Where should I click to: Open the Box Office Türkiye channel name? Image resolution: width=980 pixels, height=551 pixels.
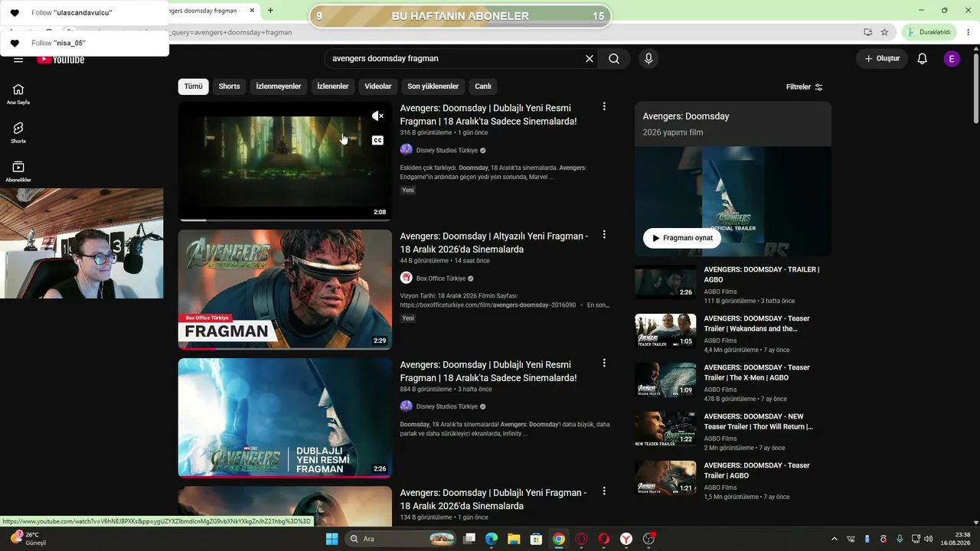[441, 279]
